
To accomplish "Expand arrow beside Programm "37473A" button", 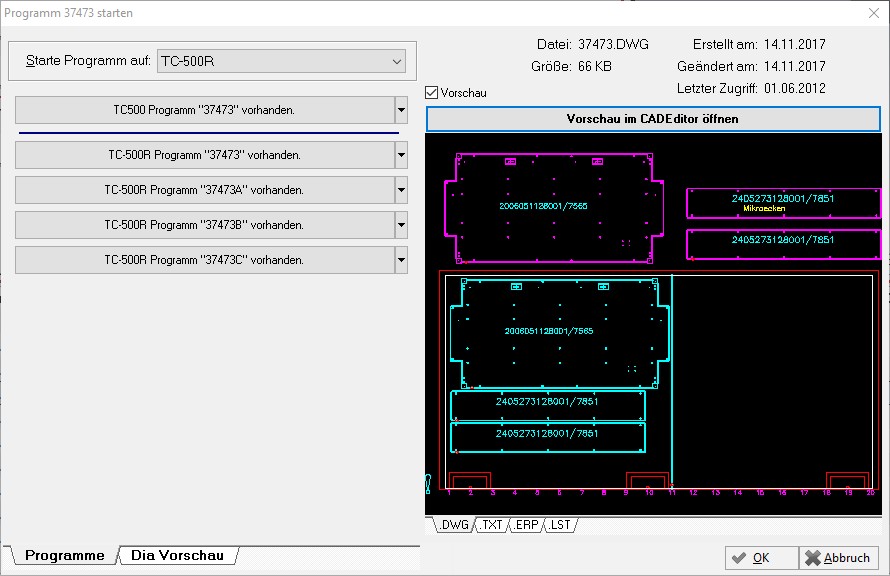I will pos(401,190).
